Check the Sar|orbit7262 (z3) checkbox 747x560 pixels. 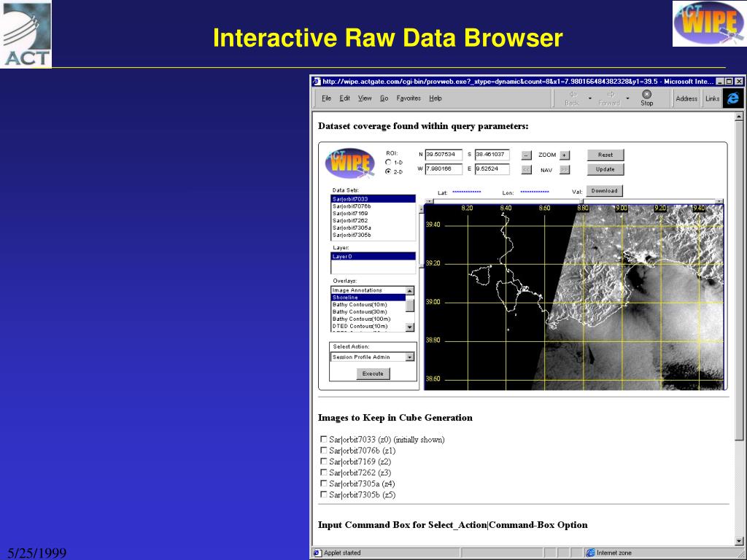324,472
